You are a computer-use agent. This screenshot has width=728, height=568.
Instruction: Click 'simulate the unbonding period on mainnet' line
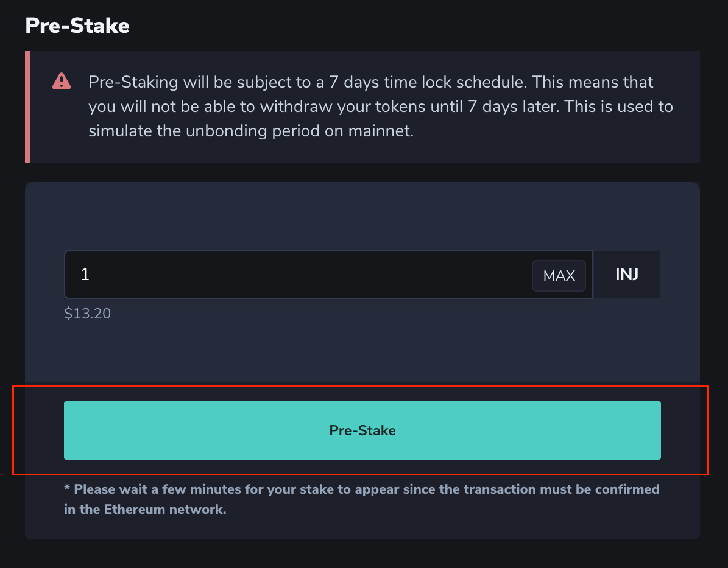click(x=251, y=131)
